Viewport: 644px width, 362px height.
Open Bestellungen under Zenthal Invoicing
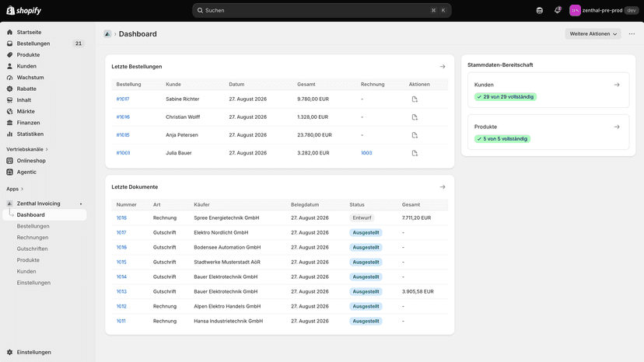click(x=33, y=226)
